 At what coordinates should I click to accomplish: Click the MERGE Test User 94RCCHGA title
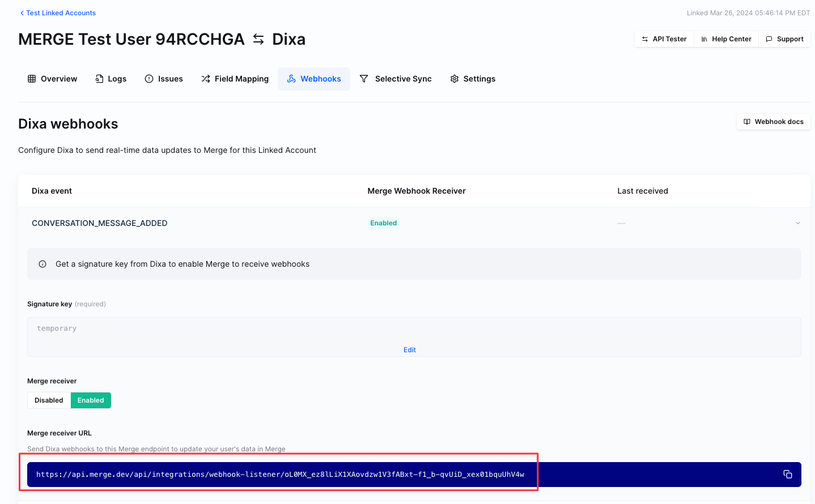pyautogui.click(x=131, y=39)
